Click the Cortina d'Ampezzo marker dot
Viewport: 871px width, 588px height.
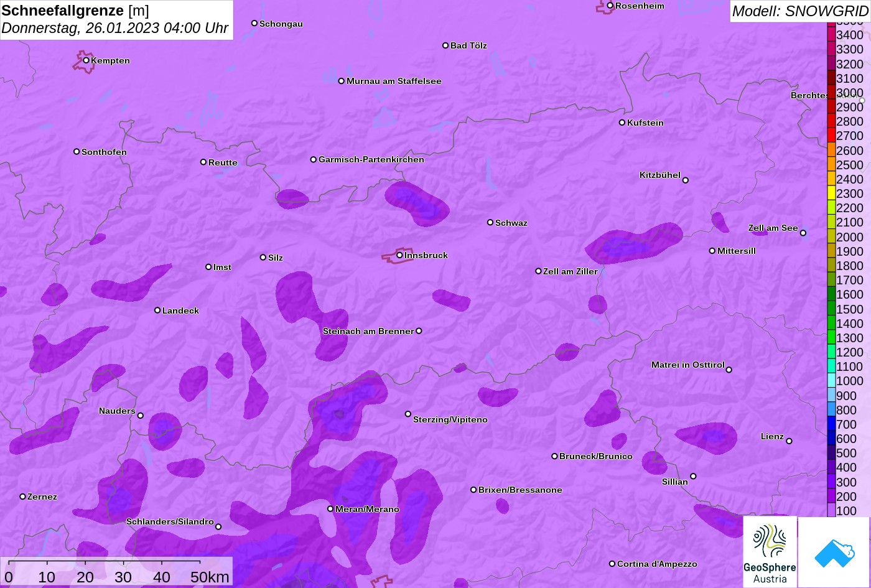coord(612,564)
